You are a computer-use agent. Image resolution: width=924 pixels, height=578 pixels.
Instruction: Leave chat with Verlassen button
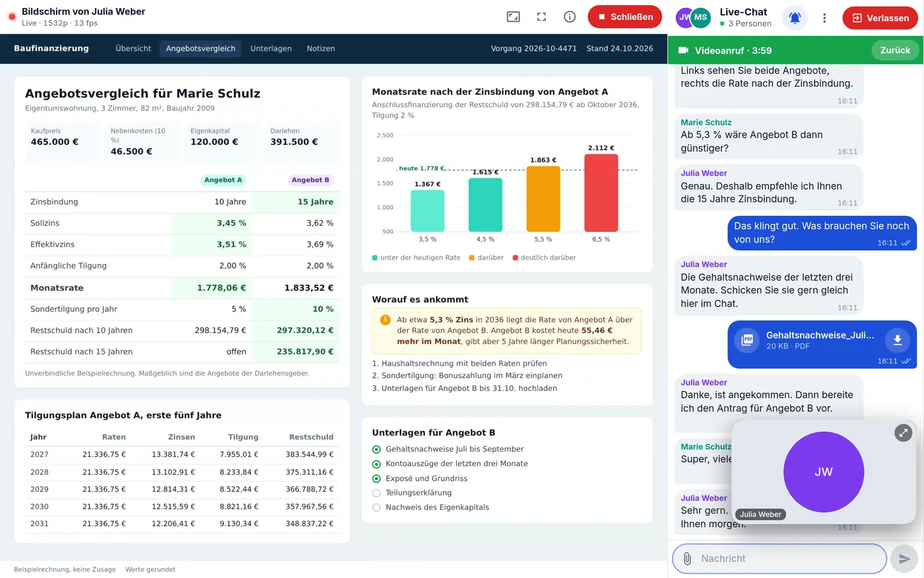[880, 18]
